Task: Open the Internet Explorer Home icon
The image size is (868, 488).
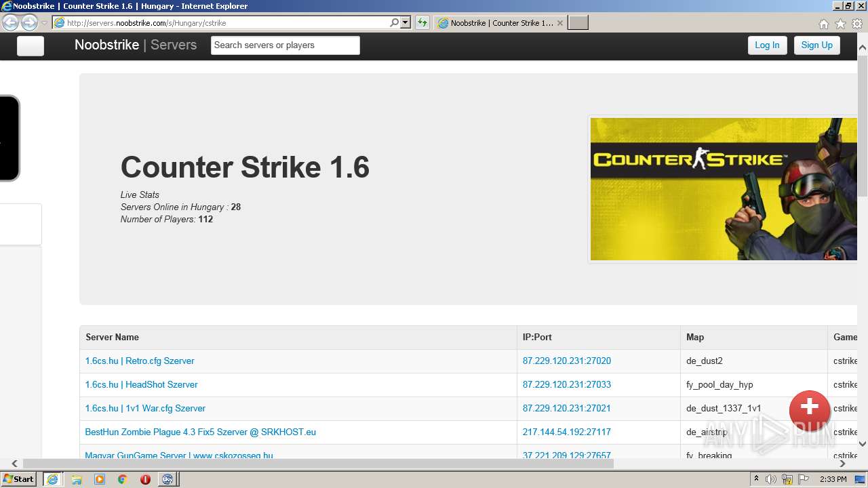Action: coord(823,24)
